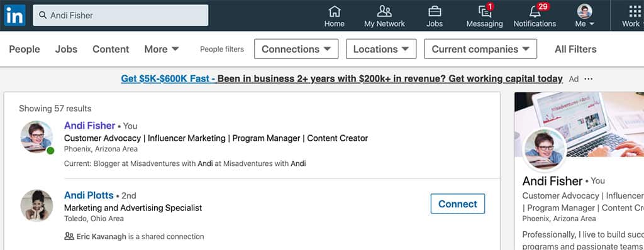This screenshot has width=644, height=250.
Task: Open All Filters
Action: tap(575, 49)
